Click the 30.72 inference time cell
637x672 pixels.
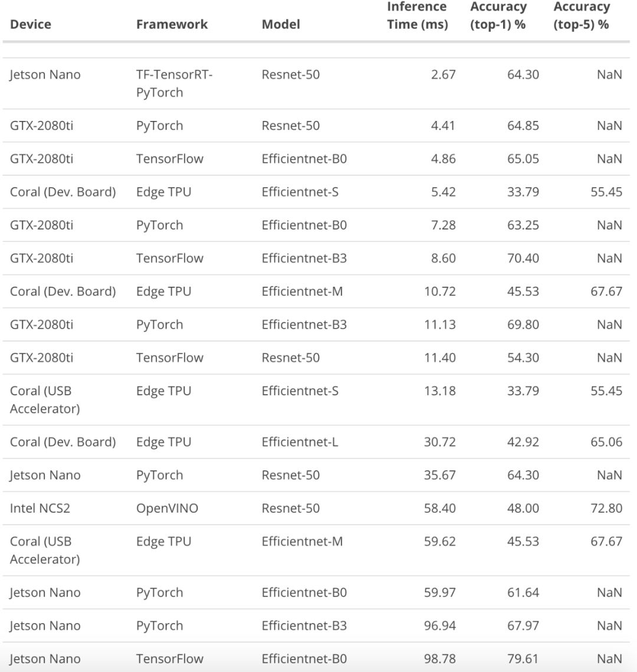point(439,442)
